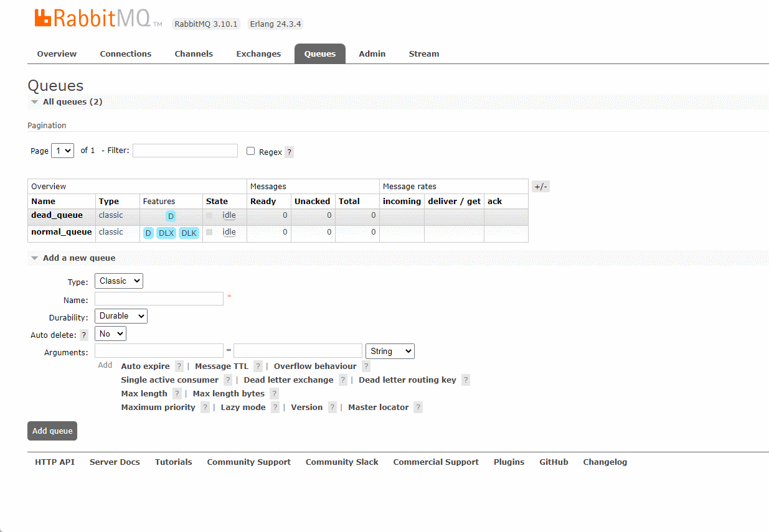
Task: Open the queue Type dropdown
Action: [119, 281]
